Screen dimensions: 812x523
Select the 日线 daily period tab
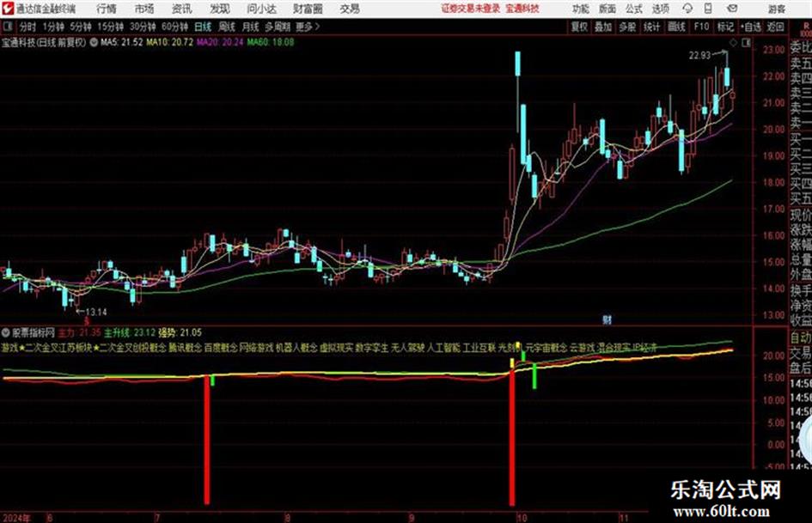click(203, 27)
